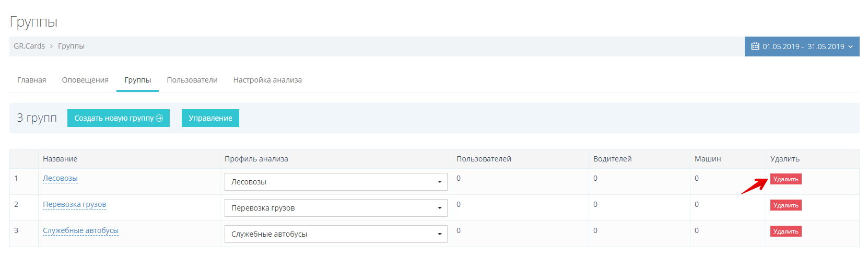Viewport: 868px width, 256px height.
Task: Open the Настройка анализа tab
Action: tap(267, 80)
